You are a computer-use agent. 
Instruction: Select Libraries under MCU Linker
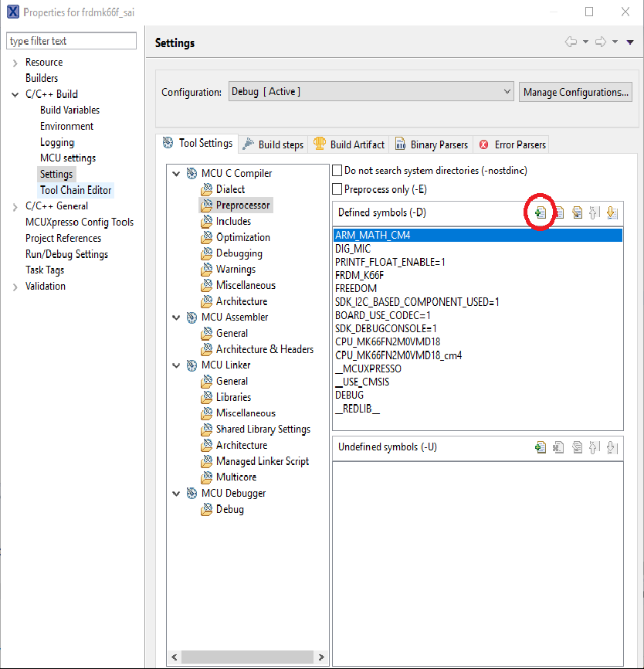(x=233, y=397)
